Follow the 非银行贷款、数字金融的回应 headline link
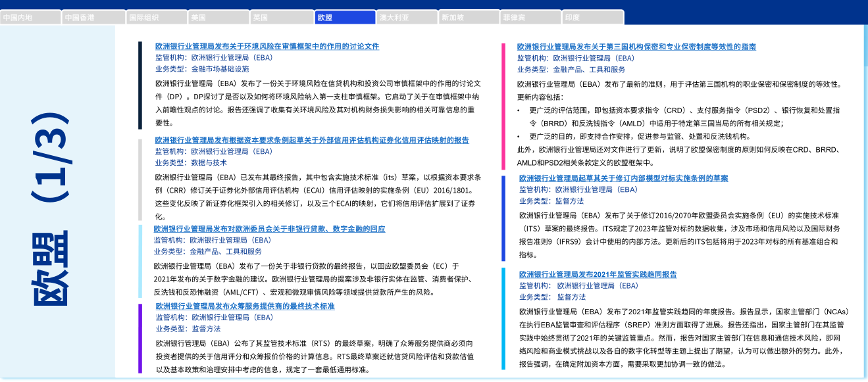The height and width of the screenshot is (382, 868). [269, 229]
